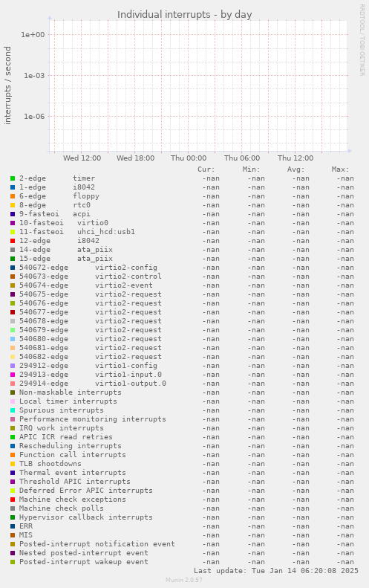Click the magenta swatch for 294913-edge virtio1-input.0
Screen dimensions: 369x588
13,375
